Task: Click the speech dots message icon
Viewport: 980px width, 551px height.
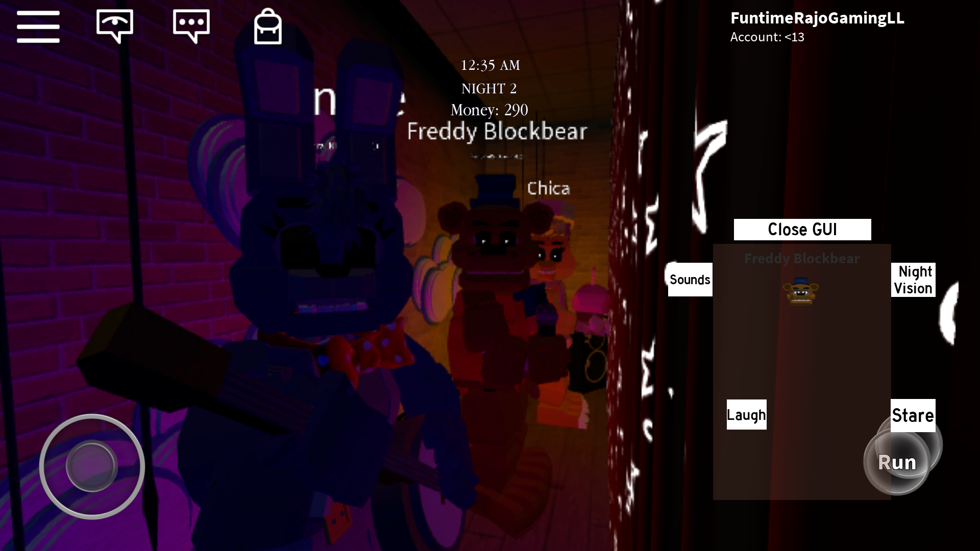Action: (x=191, y=26)
